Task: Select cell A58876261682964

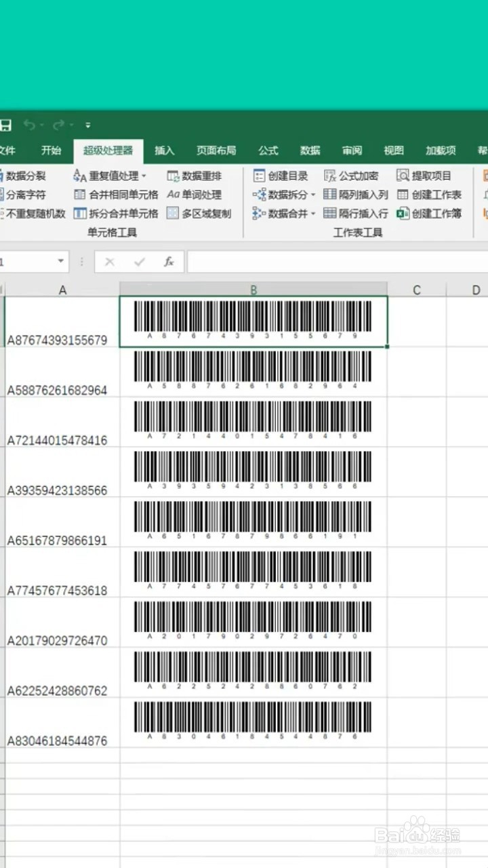Action: (62, 372)
